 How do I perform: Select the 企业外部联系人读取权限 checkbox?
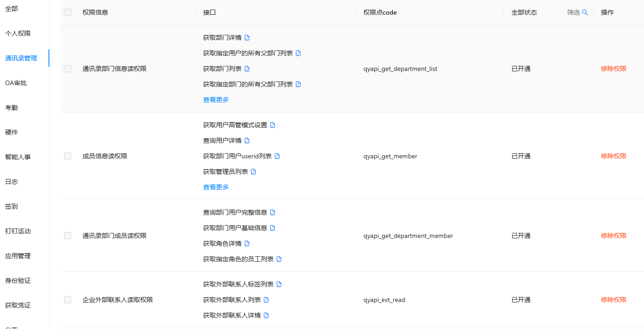tap(68, 300)
